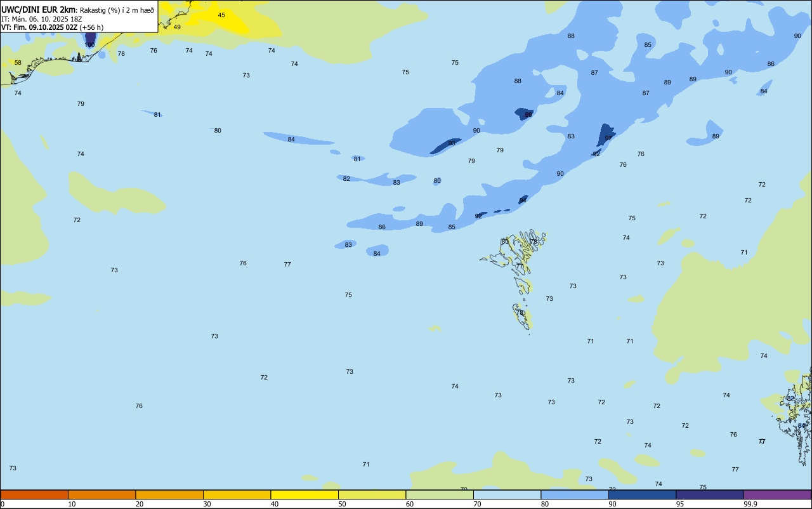Click the legend tick label 99.9
The width and height of the screenshot is (812, 509).
tap(750, 504)
